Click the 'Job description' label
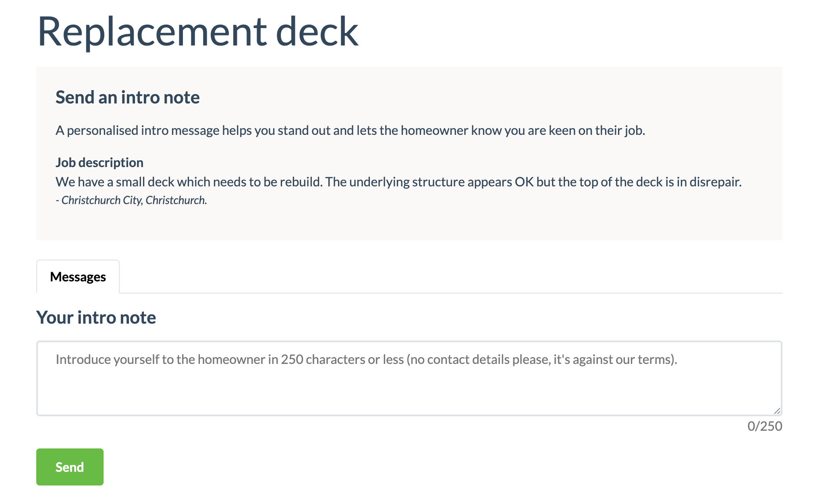 [99, 163]
